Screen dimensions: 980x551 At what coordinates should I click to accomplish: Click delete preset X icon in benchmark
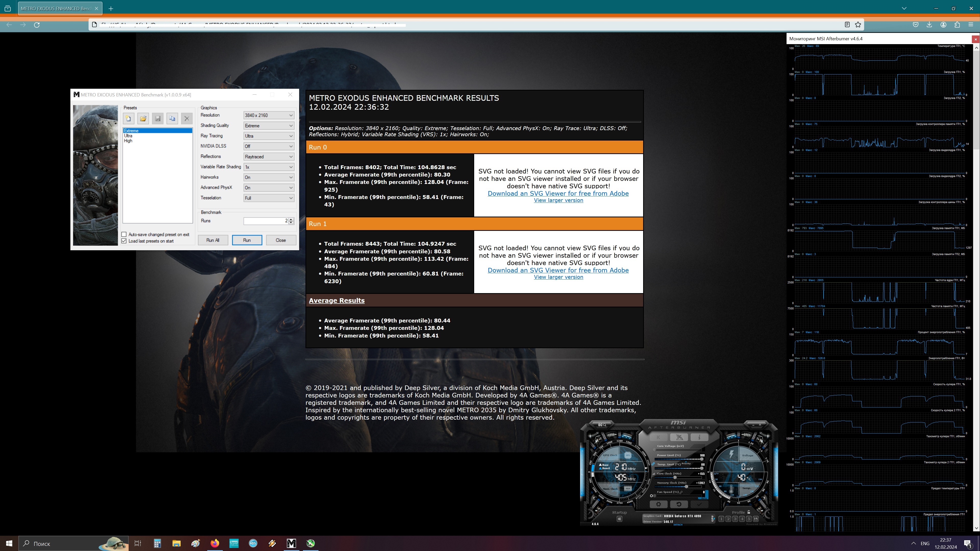point(186,119)
